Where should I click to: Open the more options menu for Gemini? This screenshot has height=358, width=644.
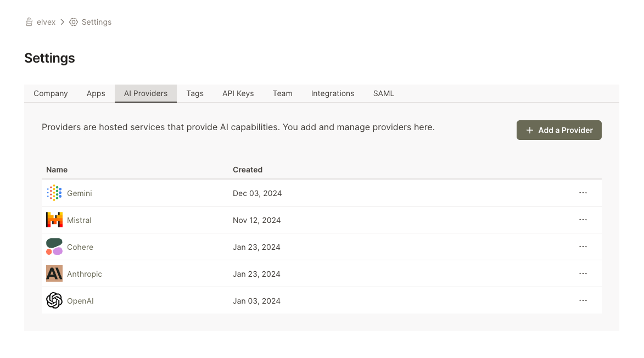click(583, 193)
